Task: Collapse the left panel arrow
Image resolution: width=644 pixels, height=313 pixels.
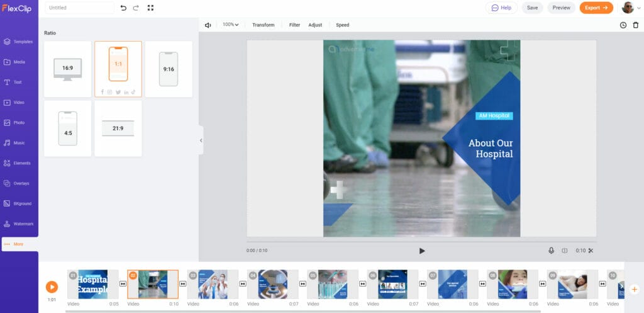Action: 201,140
